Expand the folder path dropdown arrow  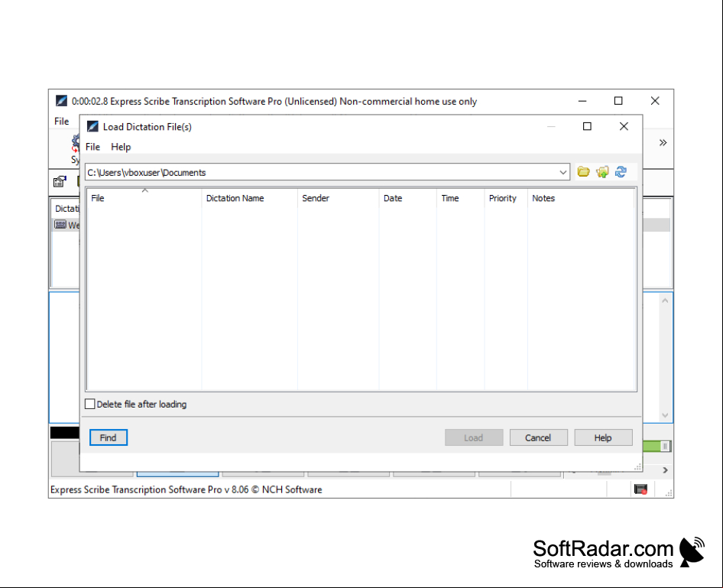pos(563,172)
